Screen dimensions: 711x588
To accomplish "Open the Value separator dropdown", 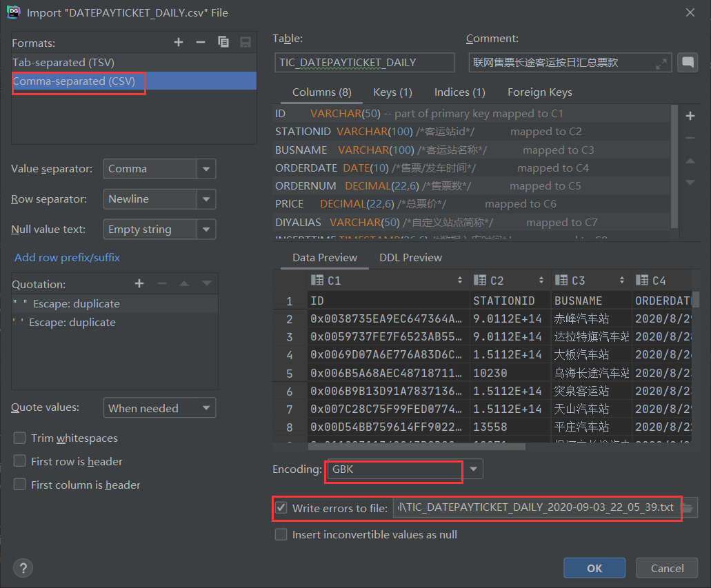I will pos(206,168).
